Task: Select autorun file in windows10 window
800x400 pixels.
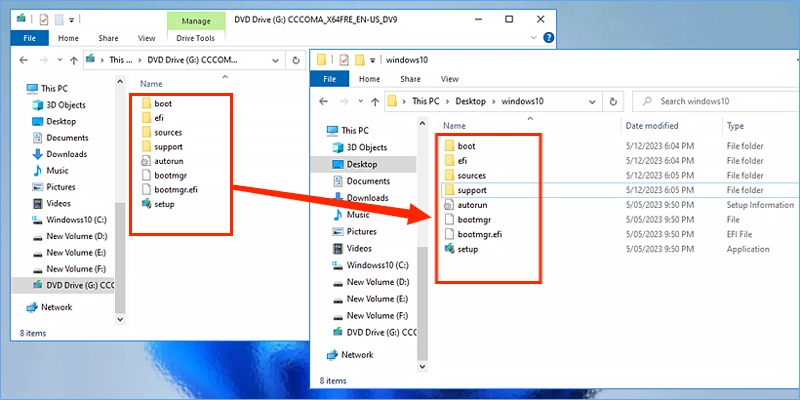Action: point(465,205)
